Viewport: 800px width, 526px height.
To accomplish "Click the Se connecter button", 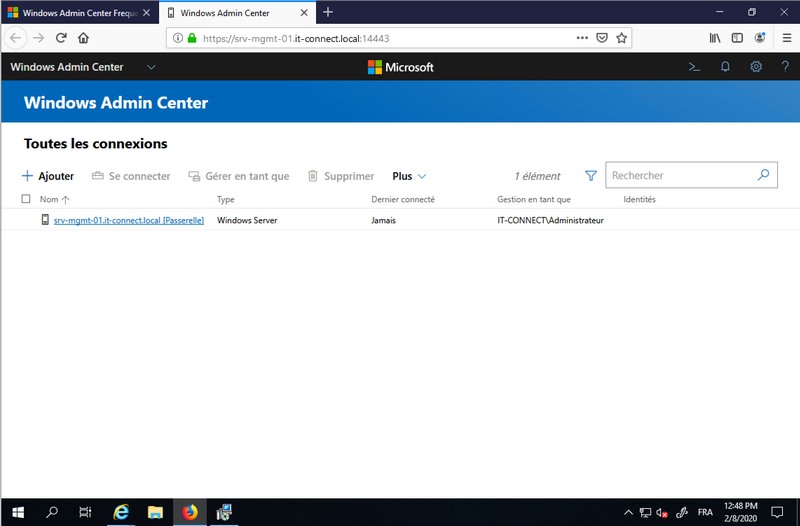I will [131, 176].
